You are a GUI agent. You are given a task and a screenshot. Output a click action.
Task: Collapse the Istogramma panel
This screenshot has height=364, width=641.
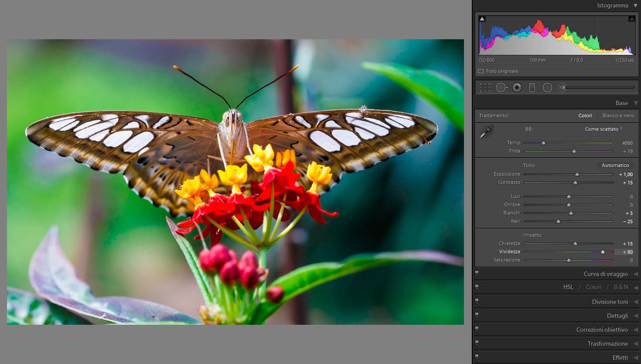click(x=635, y=6)
